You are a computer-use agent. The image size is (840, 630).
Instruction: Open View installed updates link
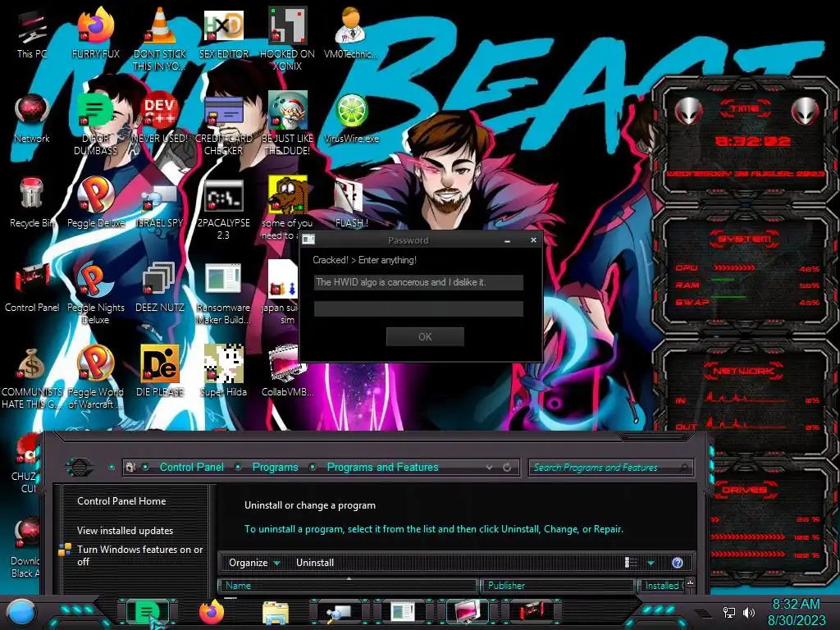pos(125,531)
